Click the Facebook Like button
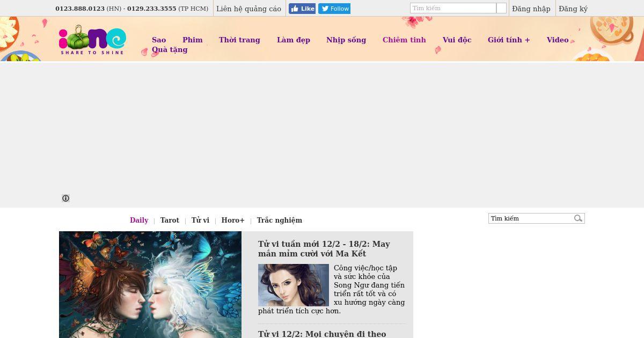 (302, 9)
